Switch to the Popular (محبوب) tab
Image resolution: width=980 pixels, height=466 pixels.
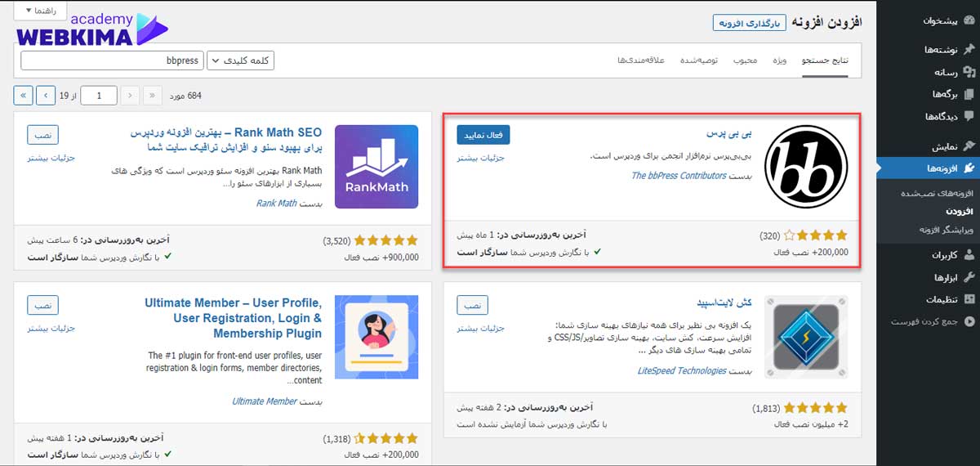pyautogui.click(x=745, y=61)
